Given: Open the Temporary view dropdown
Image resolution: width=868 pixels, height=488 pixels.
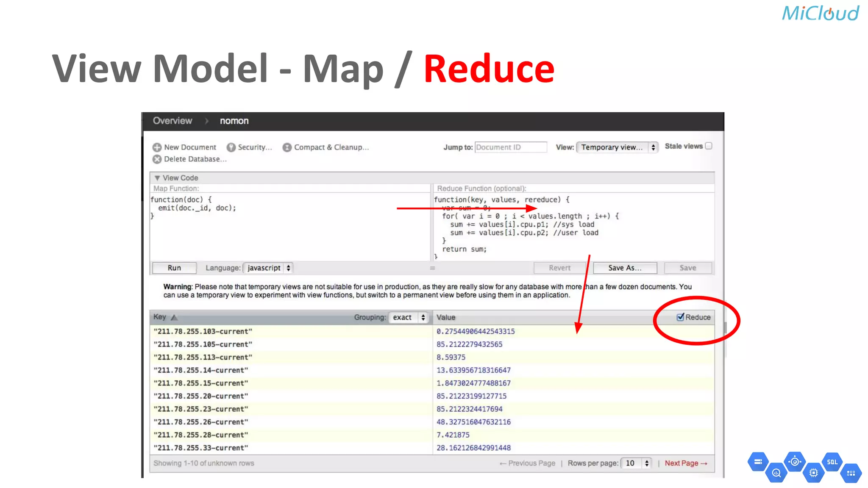Looking at the screenshot, I should [617, 147].
